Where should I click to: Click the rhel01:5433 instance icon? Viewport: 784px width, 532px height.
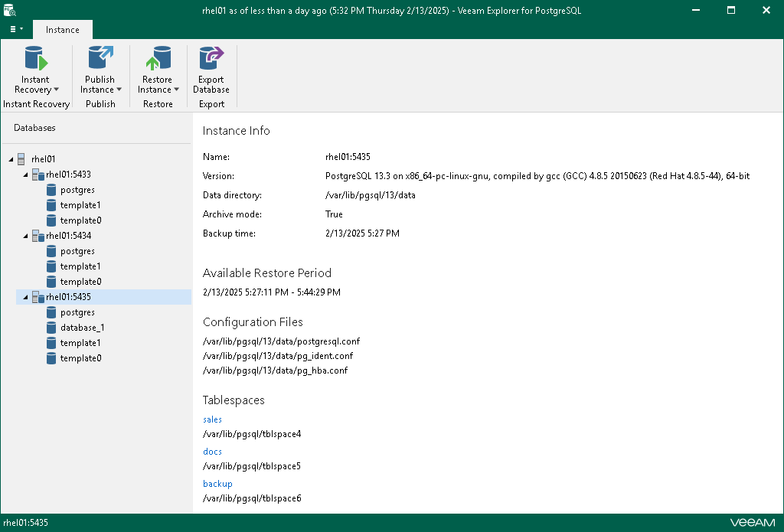click(38, 175)
